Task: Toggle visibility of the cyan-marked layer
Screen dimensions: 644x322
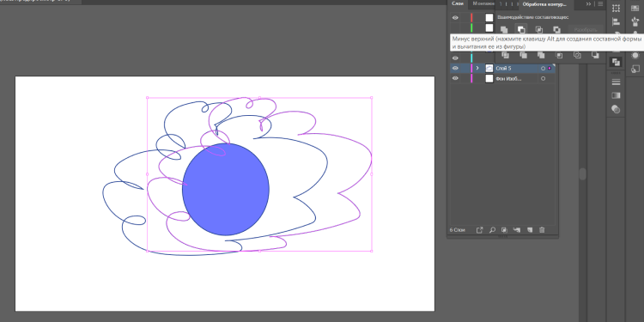Action: (455, 58)
